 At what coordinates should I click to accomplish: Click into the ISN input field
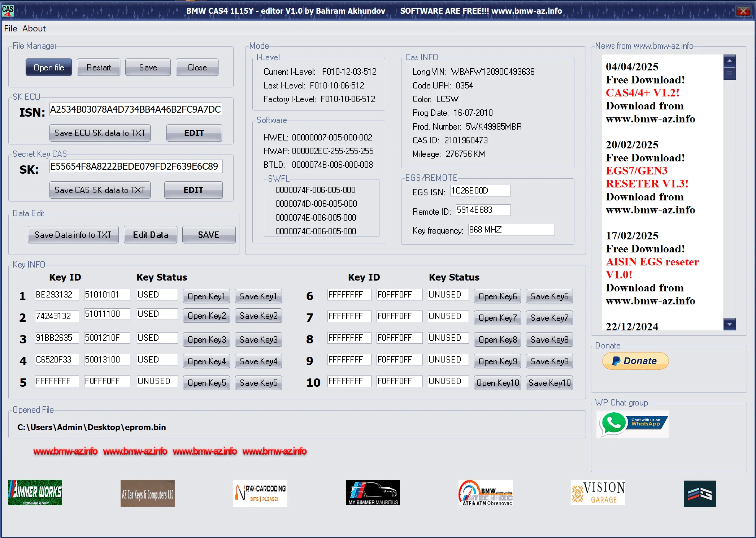click(135, 109)
